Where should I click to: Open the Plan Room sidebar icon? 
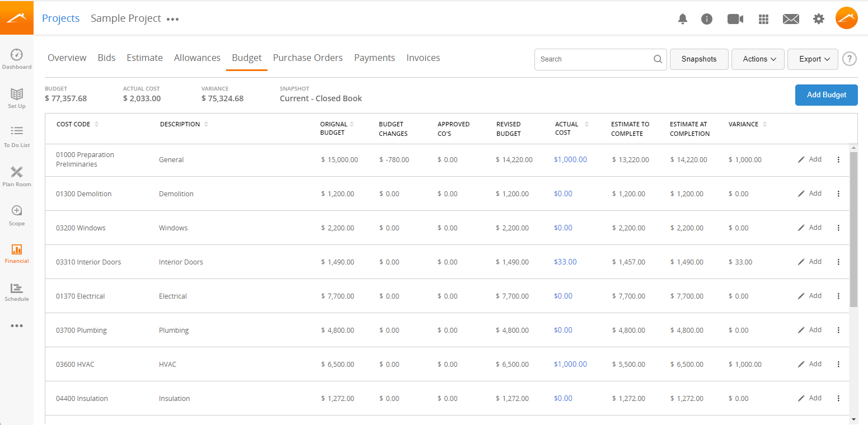pyautogui.click(x=17, y=176)
